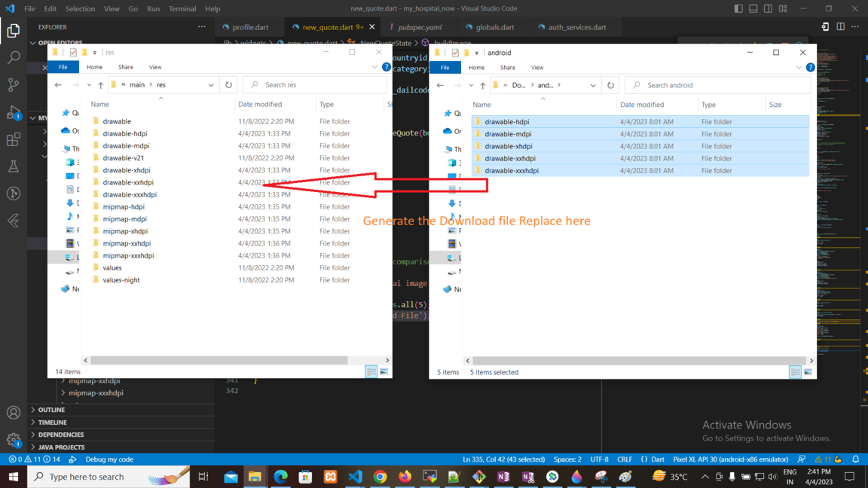
Task: Open address bar history dropdown in res window
Action: [211, 85]
